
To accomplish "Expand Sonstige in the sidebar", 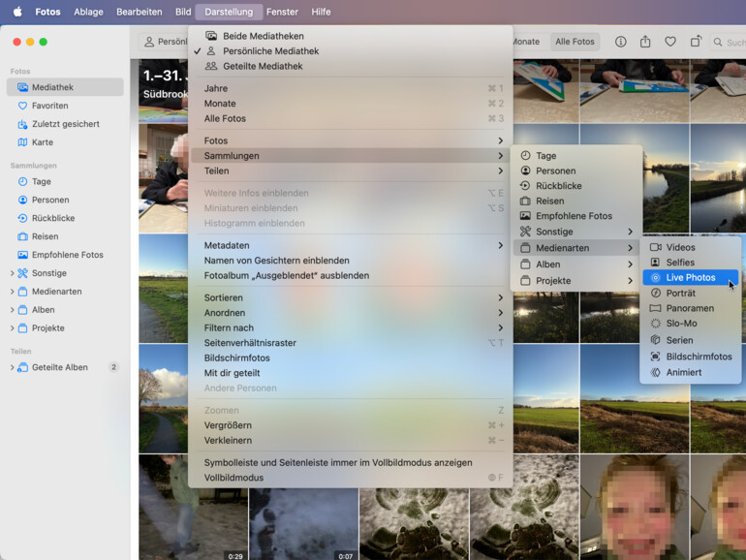I will (13, 273).
